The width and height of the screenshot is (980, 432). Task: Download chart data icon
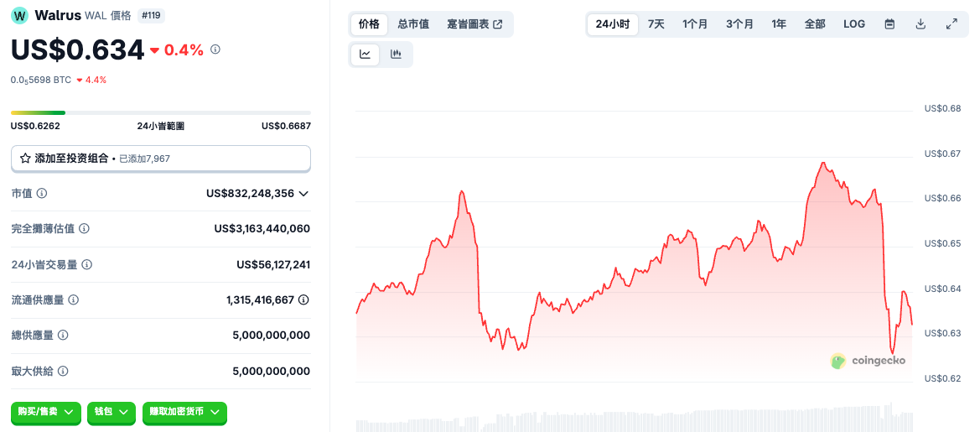(920, 24)
